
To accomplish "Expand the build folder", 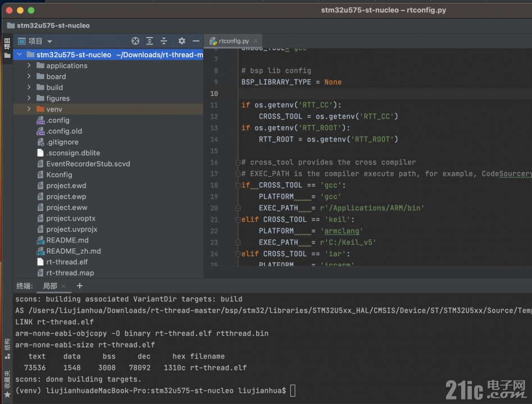I will (x=29, y=87).
